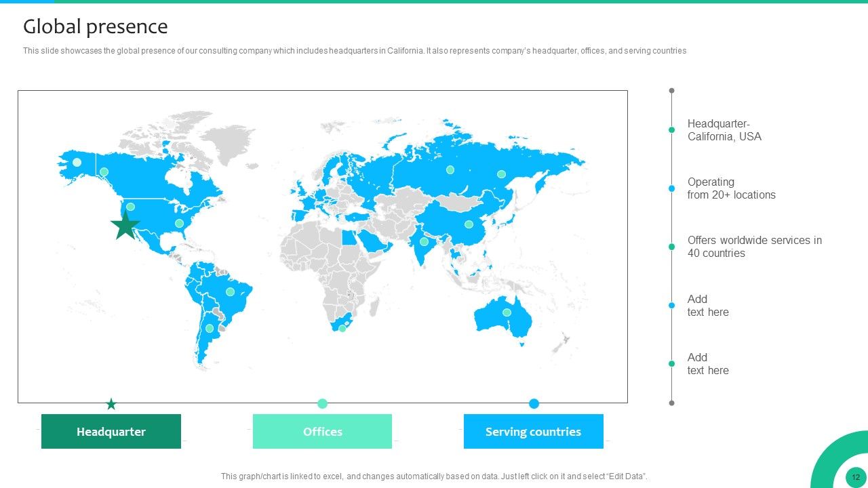
Task: Click the blue Serving countries legend box
Action: [x=534, y=431]
